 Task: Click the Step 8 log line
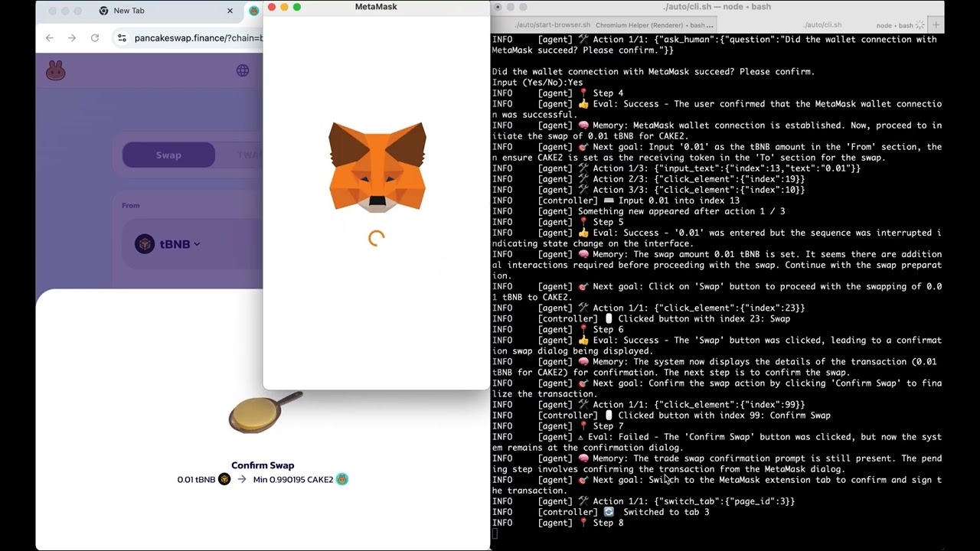coord(557,523)
